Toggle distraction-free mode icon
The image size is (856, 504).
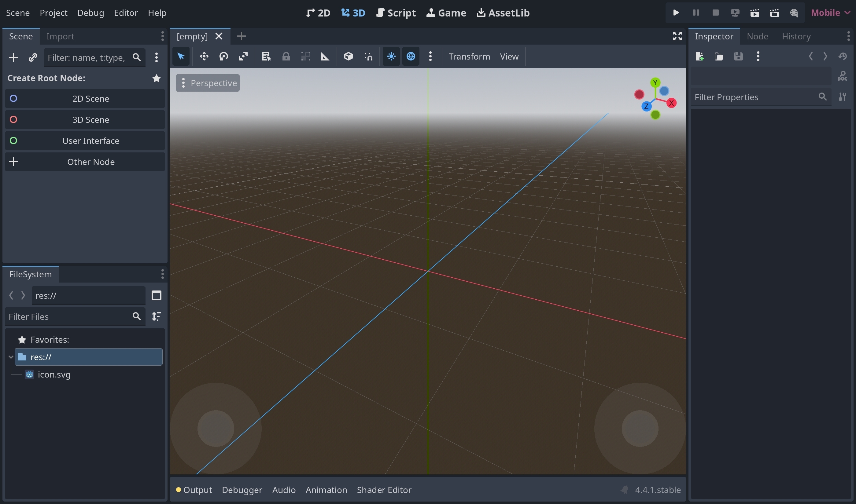click(677, 36)
